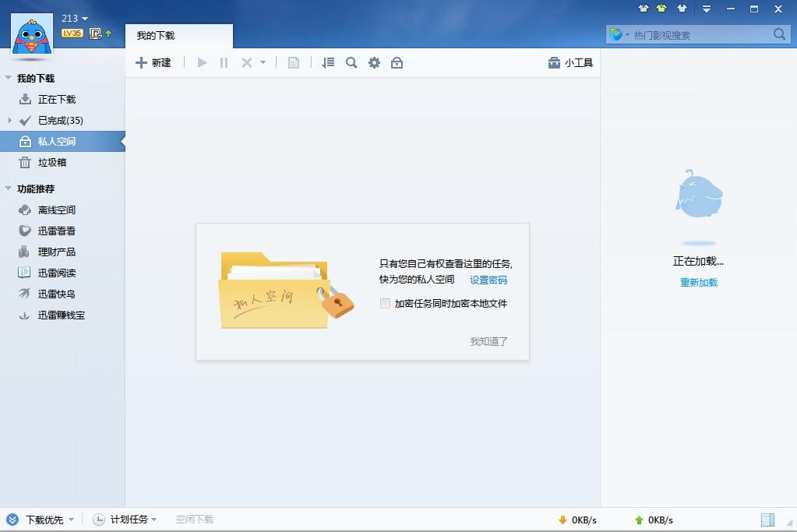Click the 0KB/s upload speed value
This screenshot has width=797, height=532.
660,520
